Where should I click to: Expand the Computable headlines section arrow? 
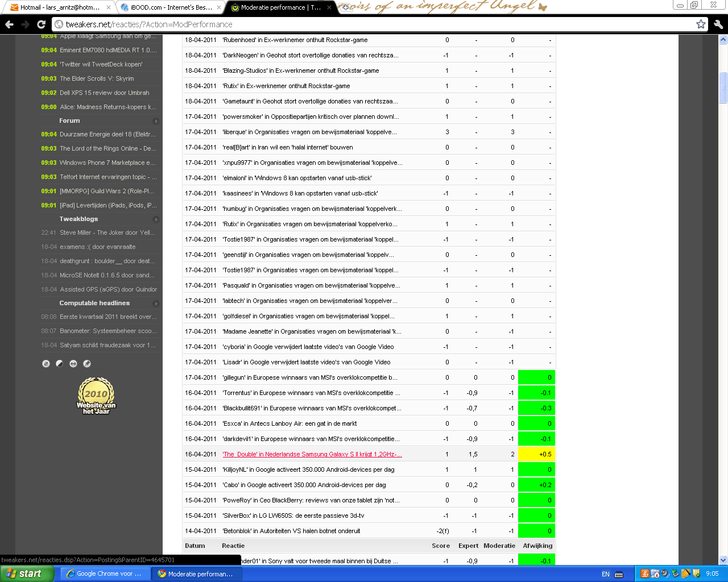[x=156, y=304]
